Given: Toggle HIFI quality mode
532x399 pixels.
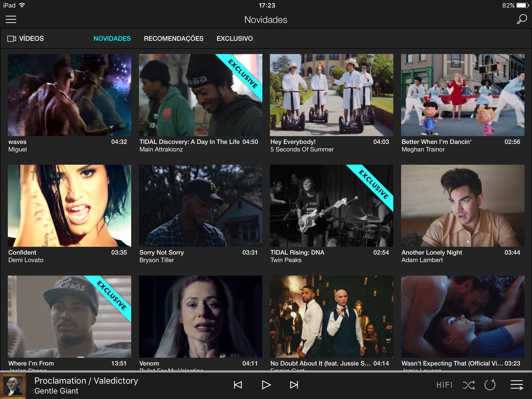Looking at the screenshot, I should 444,385.
